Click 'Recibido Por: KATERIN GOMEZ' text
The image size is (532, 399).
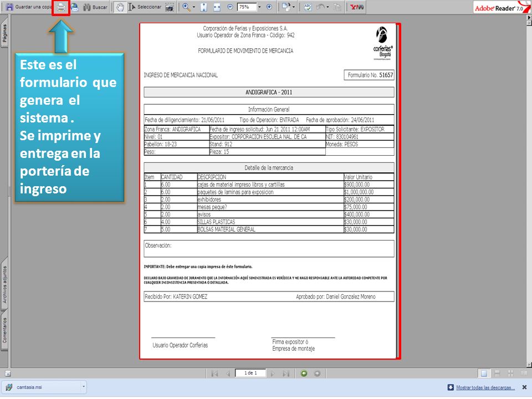pyautogui.click(x=176, y=296)
